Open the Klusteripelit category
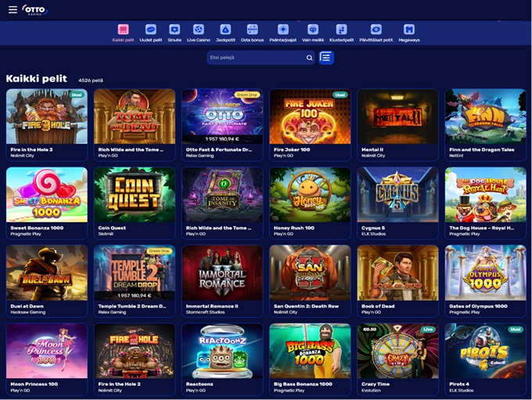Viewport: 532px width, 400px height. pos(341,33)
